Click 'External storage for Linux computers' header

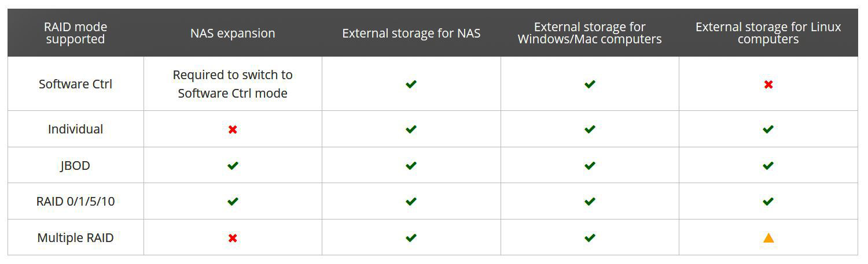(768, 33)
